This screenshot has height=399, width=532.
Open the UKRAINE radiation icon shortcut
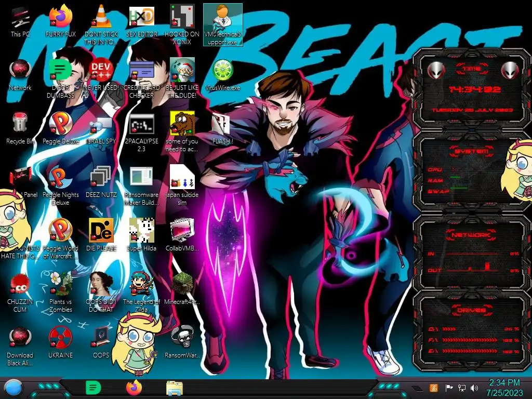click(x=60, y=343)
